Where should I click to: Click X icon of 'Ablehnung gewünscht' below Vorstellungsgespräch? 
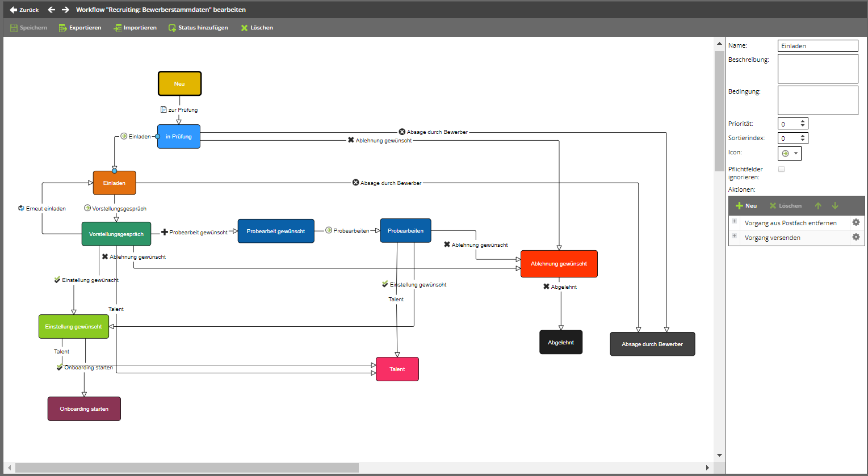(x=105, y=256)
